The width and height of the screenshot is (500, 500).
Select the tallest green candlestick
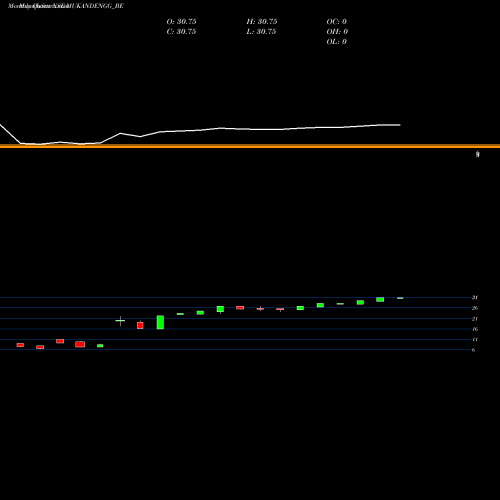pyautogui.click(x=160, y=322)
